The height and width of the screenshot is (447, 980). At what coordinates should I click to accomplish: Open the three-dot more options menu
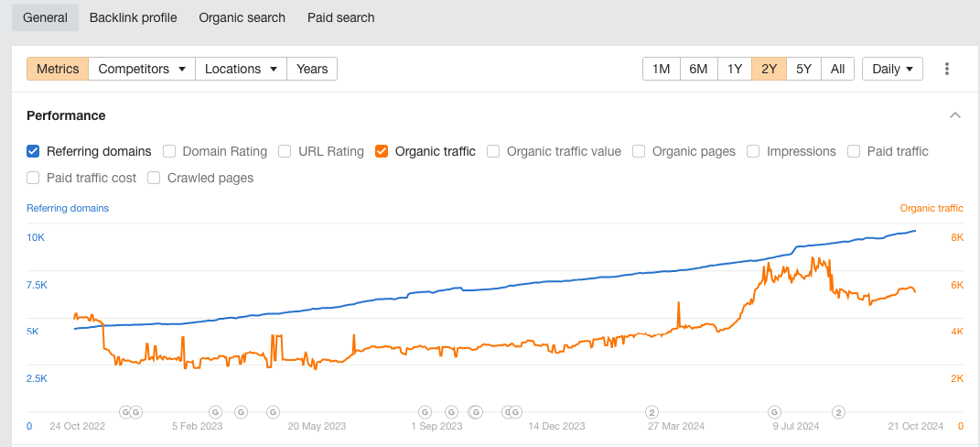click(x=947, y=69)
